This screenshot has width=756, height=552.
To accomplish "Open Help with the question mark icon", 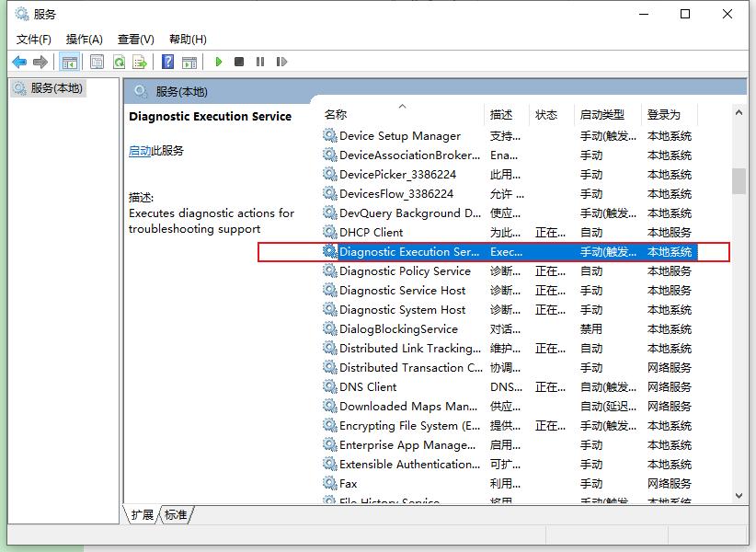I will pyautogui.click(x=167, y=62).
